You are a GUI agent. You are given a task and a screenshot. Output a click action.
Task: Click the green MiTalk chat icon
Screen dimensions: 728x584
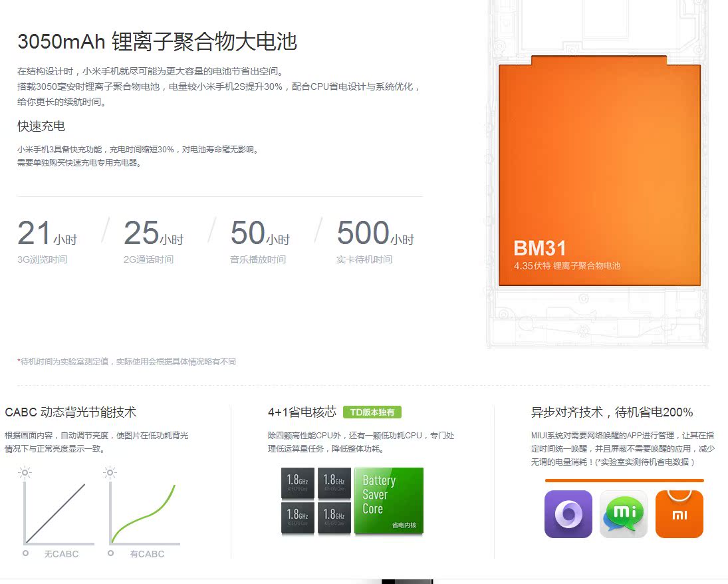pyautogui.click(x=624, y=514)
